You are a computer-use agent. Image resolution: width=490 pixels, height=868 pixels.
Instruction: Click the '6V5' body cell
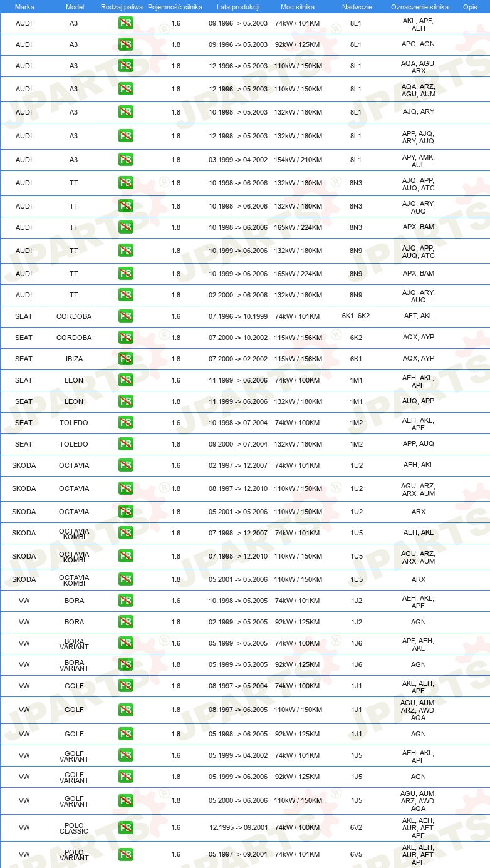coord(356,854)
